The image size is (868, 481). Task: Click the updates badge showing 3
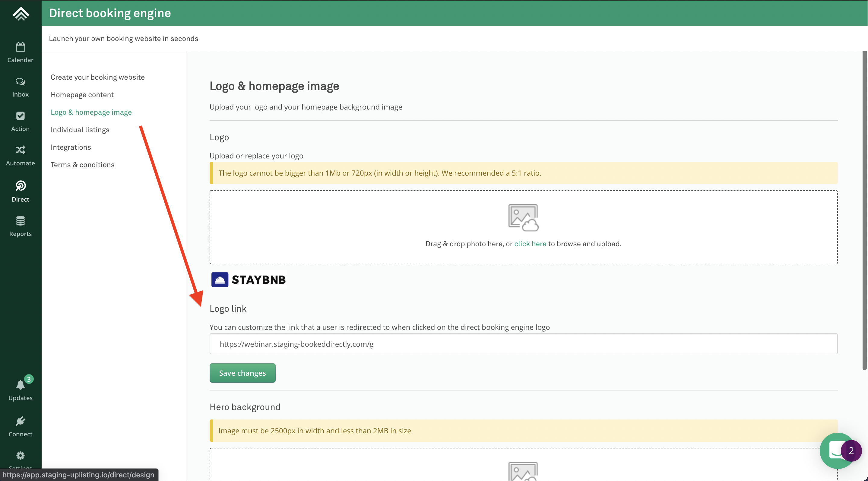29,379
